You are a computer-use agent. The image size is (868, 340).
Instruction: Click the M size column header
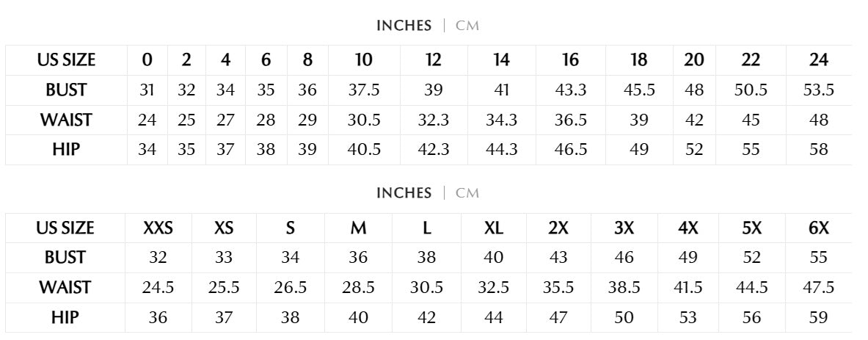(358, 228)
